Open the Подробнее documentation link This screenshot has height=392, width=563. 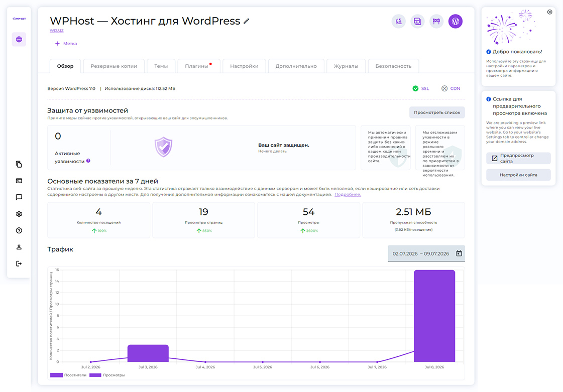pyautogui.click(x=348, y=194)
